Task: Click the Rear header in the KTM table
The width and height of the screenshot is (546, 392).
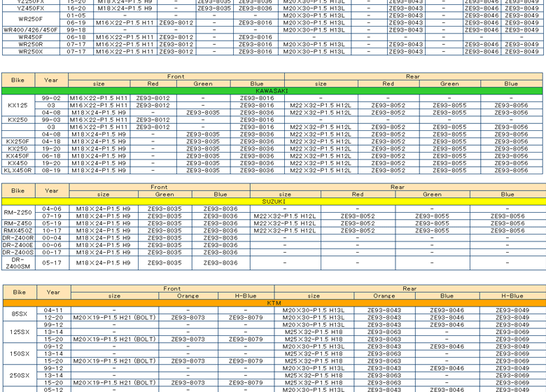Action: [409, 288]
